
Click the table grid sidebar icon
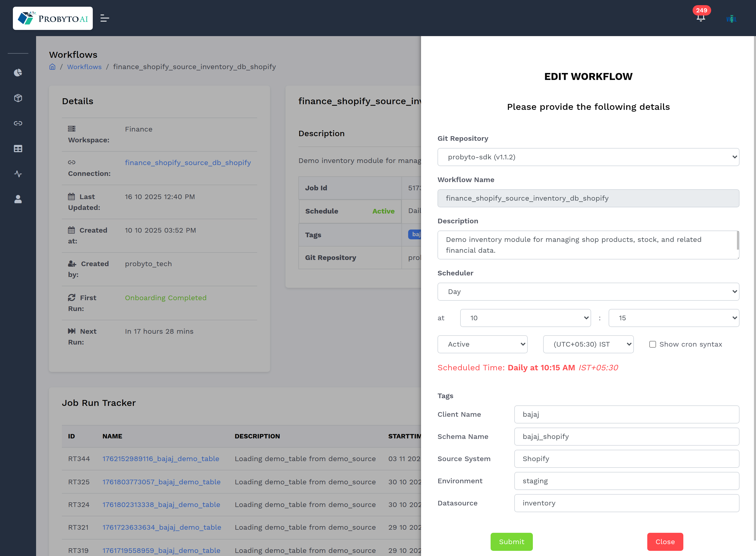18,149
